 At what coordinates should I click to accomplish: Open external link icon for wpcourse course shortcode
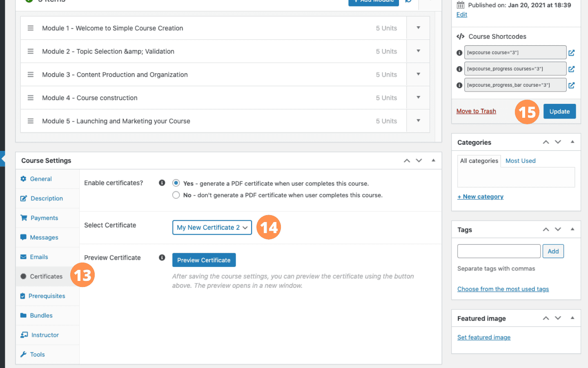pyautogui.click(x=572, y=53)
